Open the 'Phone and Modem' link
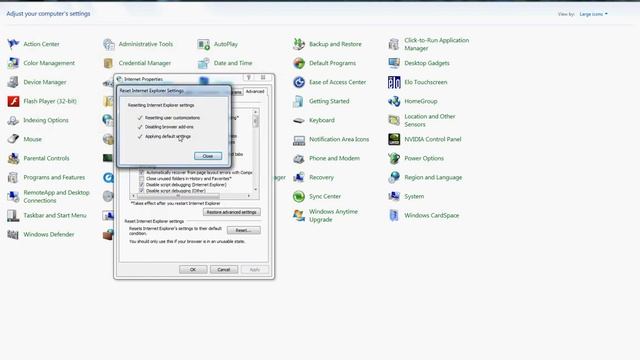Screen dimensions: 640x360 click(334, 158)
